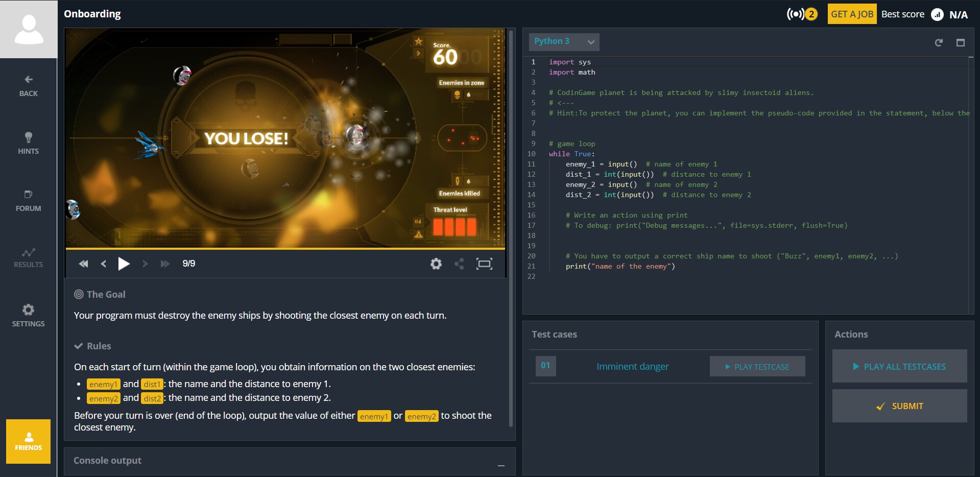Click the enemy1 variable tag in rules list

(103, 384)
